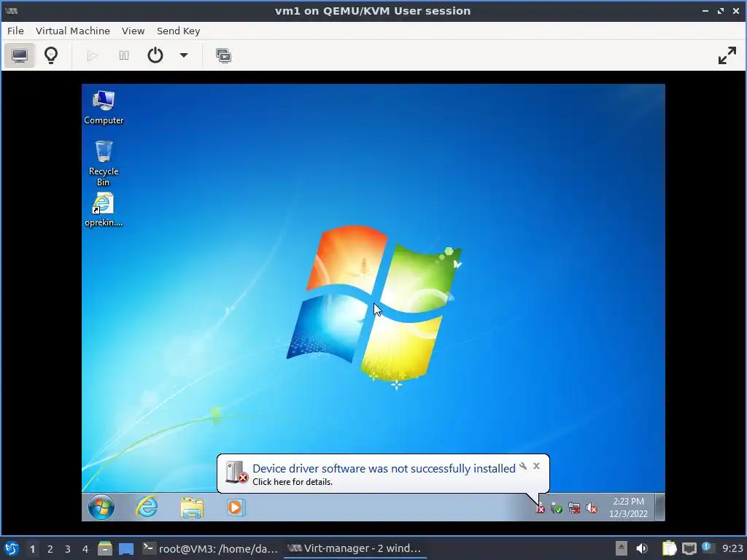Expand the shutdown options dropdown arrow
This screenshot has width=747, height=560.
[183, 55]
